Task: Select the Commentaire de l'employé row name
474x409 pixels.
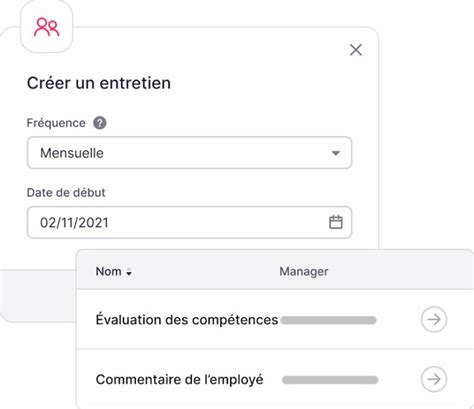Action: click(179, 379)
